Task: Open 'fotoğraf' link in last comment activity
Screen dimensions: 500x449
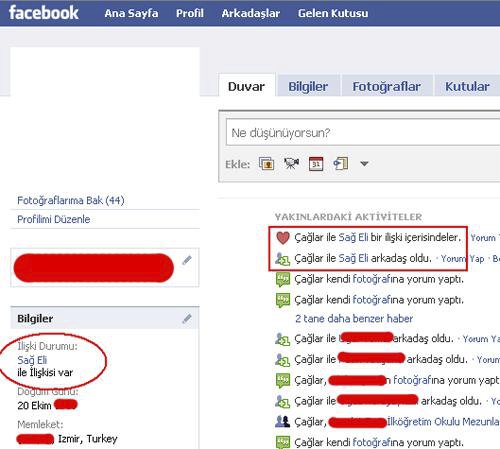Action: tap(371, 442)
